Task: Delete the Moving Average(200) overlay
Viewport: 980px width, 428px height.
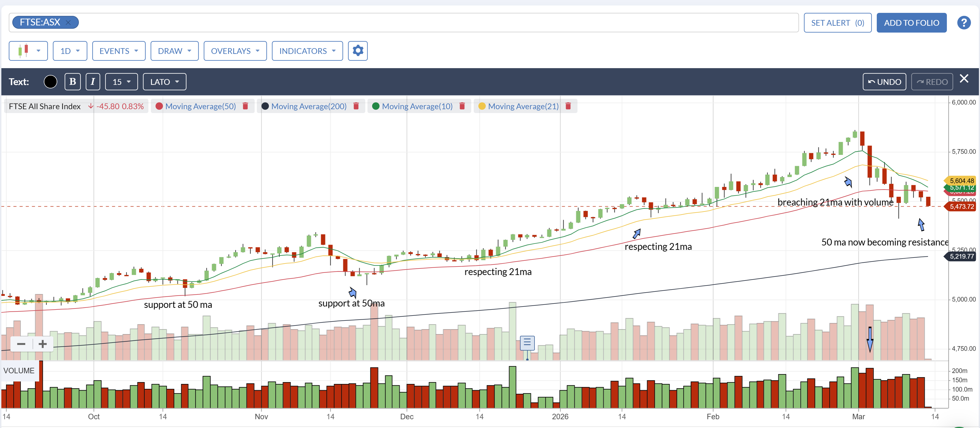Action: (x=356, y=106)
